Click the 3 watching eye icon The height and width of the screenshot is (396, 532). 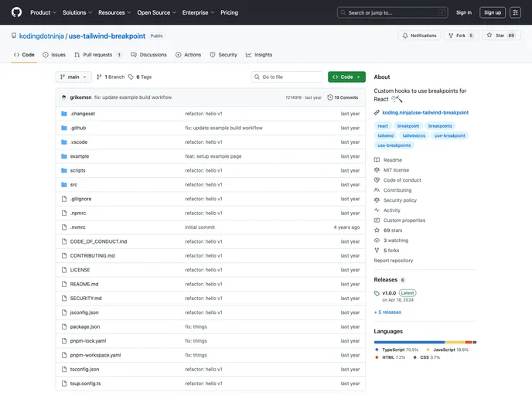[377, 241]
